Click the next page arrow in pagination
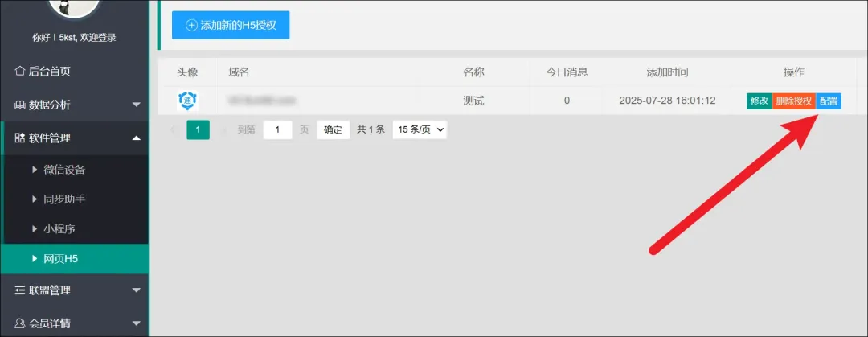This screenshot has width=868, height=337. pyautogui.click(x=223, y=129)
